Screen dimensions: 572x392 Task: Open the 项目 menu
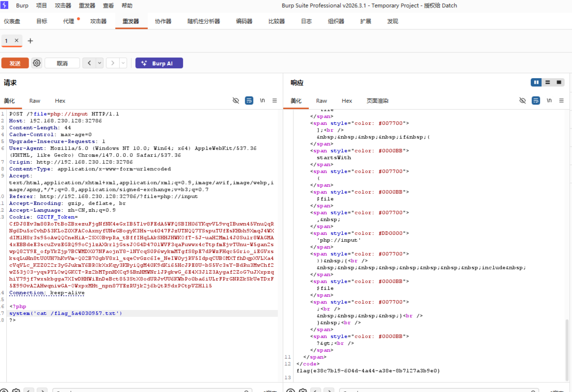(41, 5)
